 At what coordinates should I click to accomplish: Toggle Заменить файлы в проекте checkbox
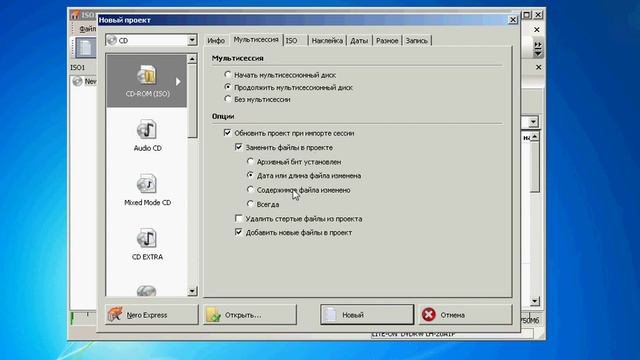(x=239, y=147)
